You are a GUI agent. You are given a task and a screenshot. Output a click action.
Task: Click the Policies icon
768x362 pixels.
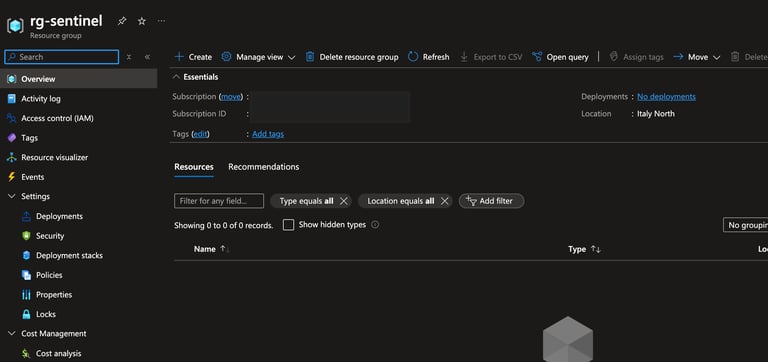point(26,275)
